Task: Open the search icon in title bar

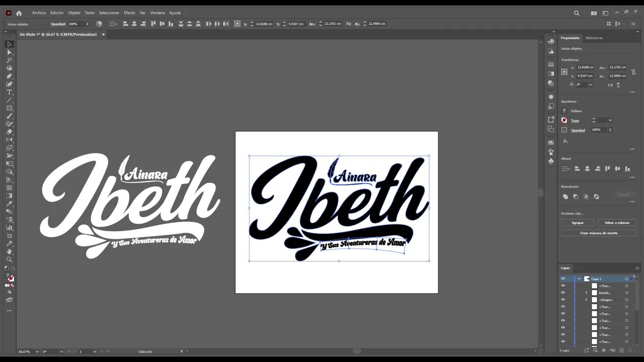Action: (x=577, y=13)
